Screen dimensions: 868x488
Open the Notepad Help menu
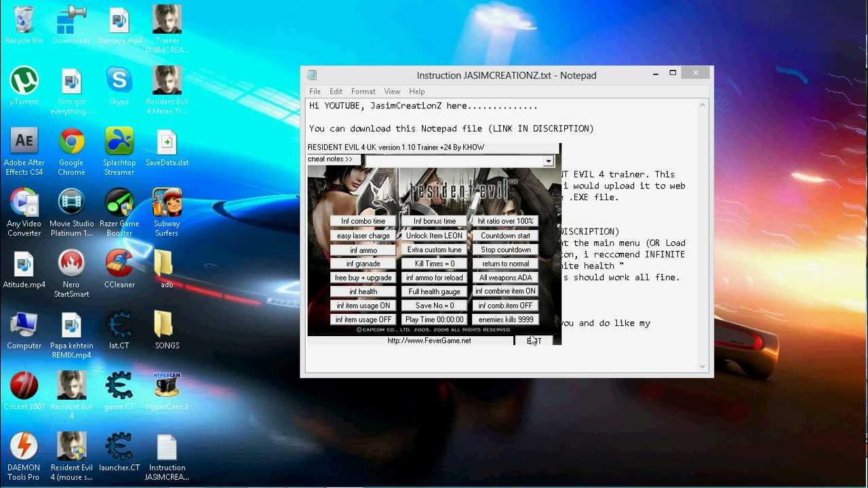417,91
